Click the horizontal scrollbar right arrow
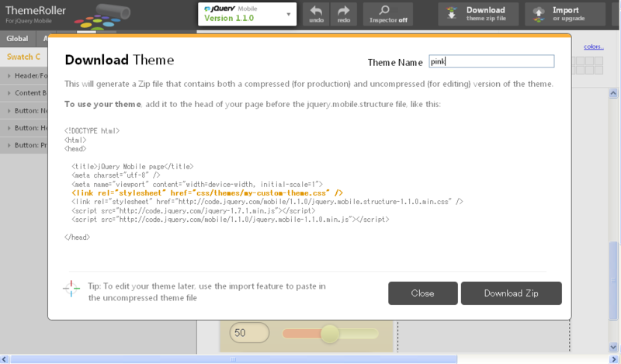 point(613,359)
